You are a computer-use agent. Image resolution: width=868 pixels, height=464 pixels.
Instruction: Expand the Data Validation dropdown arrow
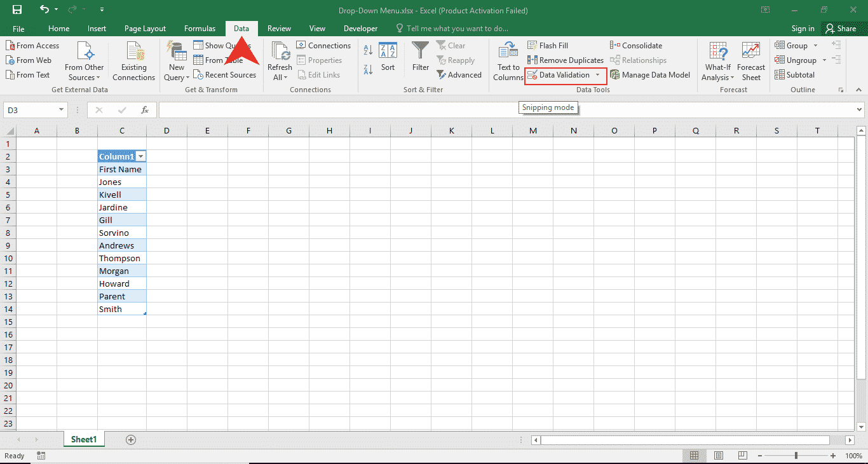click(x=597, y=75)
